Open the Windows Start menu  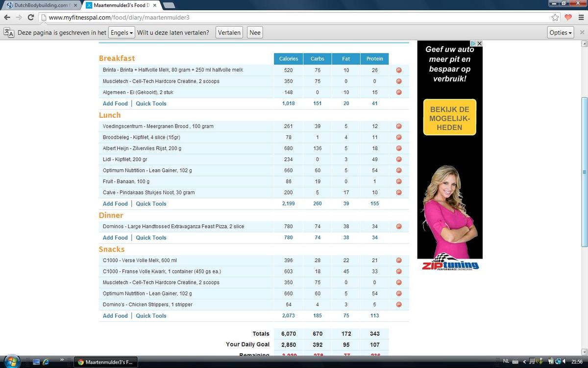11,362
